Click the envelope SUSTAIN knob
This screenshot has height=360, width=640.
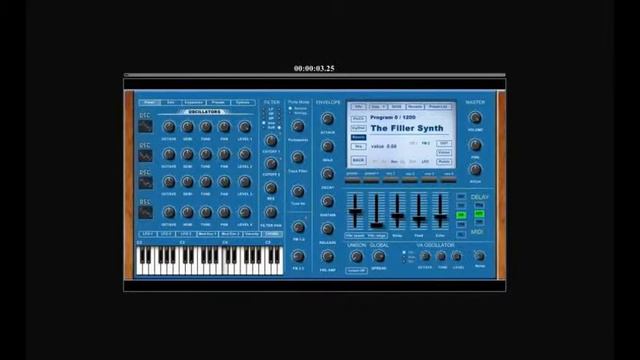click(x=327, y=201)
